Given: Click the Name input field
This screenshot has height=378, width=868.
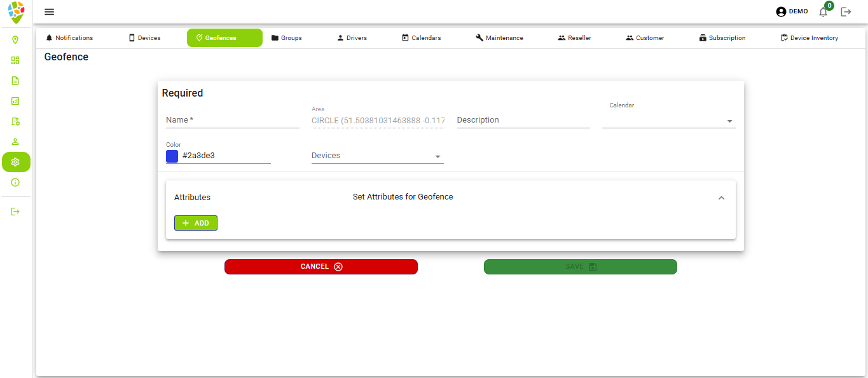Looking at the screenshot, I should click(232, 120).
